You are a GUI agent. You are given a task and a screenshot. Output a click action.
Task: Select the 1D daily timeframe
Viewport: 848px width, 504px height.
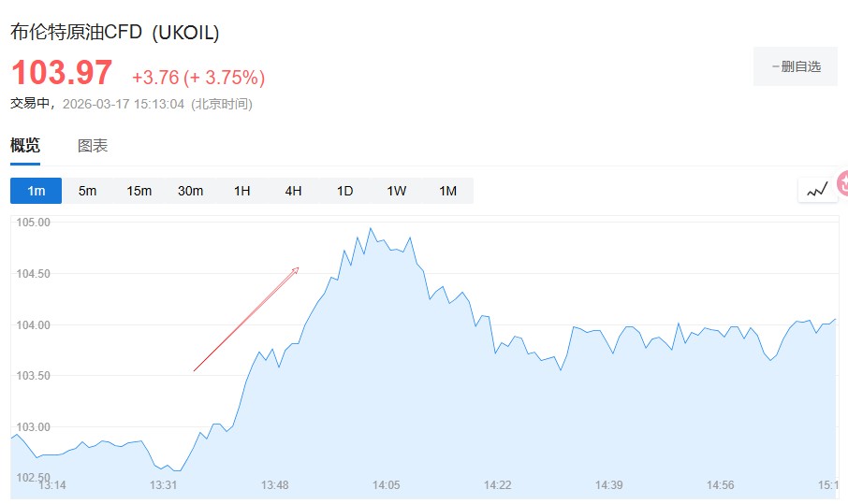pos(344,191)
